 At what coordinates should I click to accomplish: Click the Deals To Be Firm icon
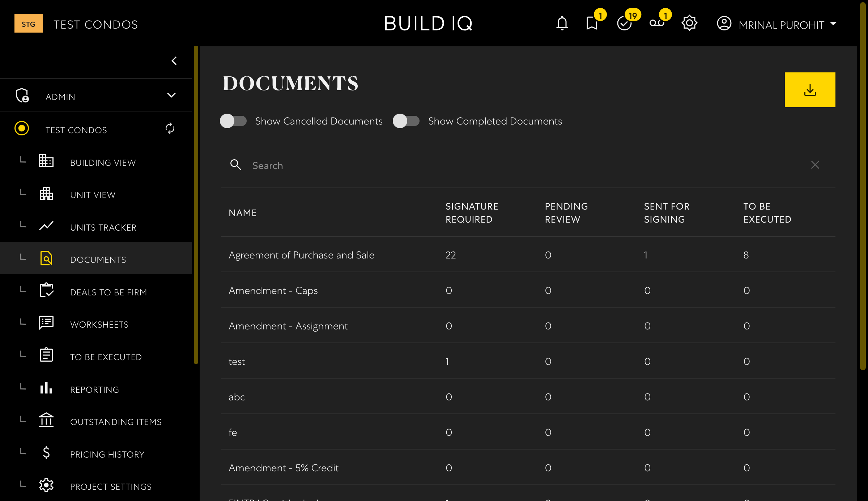point(46,290)
